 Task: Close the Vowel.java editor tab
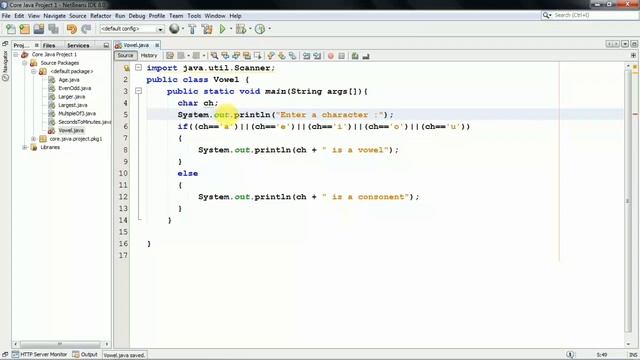pos(157,45)
